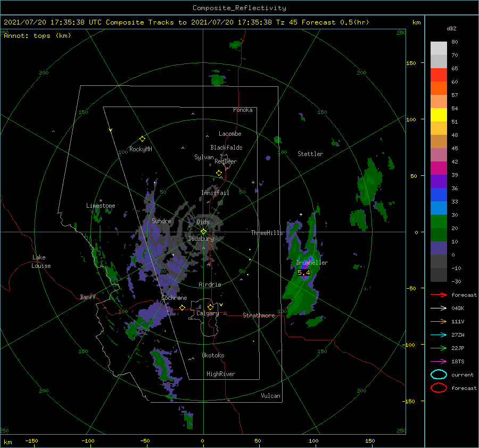Click the light gray 80-70 dBZ swatch
Screen dimensions: 479x448
[439, 48]
